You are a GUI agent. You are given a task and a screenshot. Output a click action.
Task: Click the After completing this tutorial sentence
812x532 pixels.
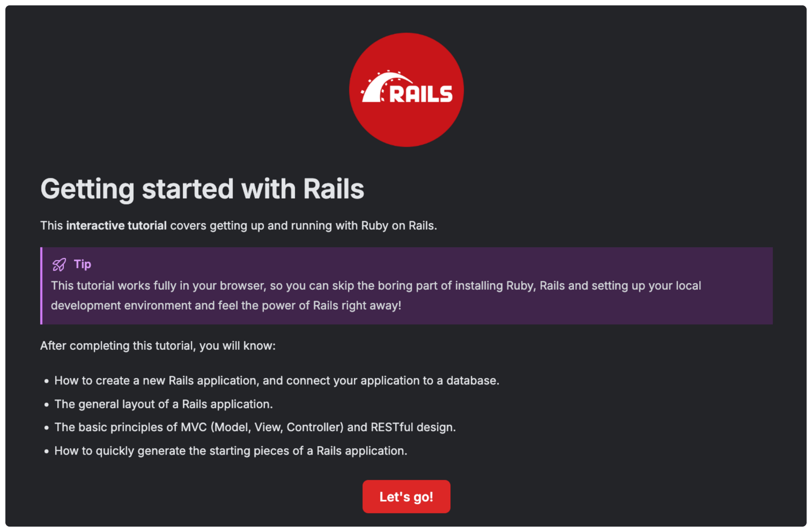[x=158, y=346]
